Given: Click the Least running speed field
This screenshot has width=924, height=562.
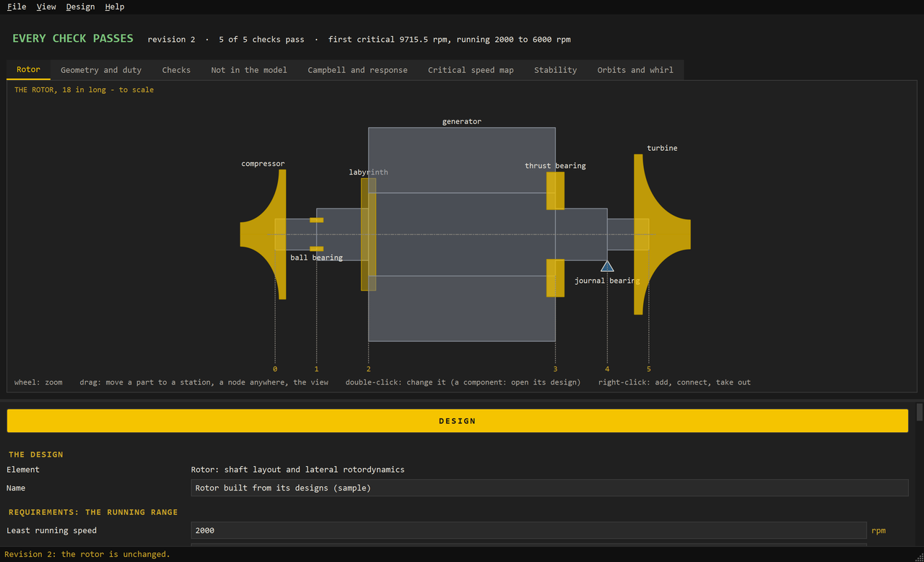Looking at the screenshot, I should click(x=528, y=530).
